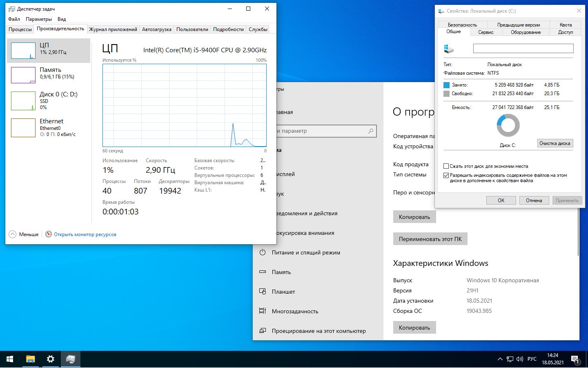Switch the РУС input language indicator

click(x=532, y=359)
